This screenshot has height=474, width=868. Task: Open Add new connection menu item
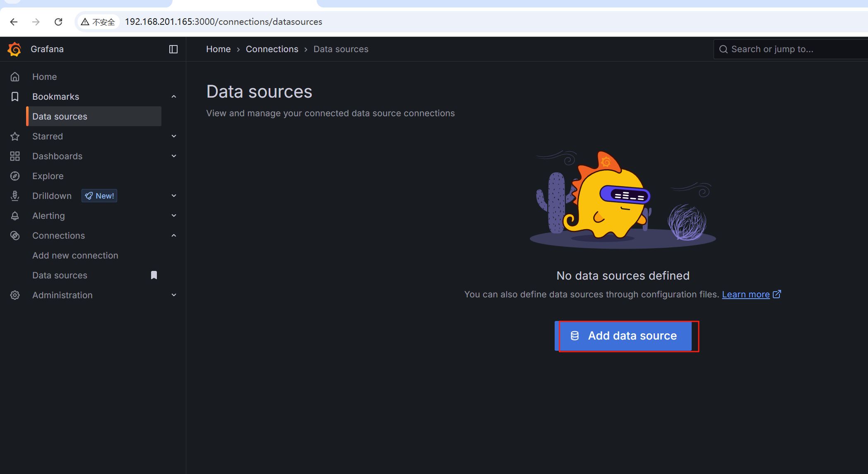click(x=75, y=256)
